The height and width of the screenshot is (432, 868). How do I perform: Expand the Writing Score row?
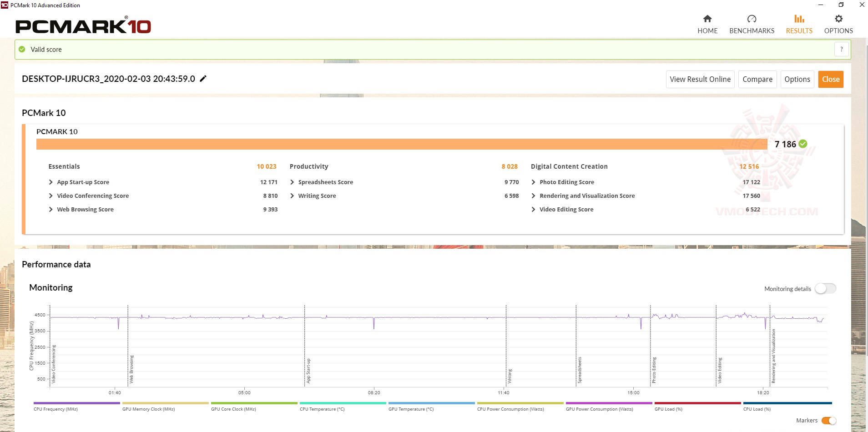(x=292, y=196)
